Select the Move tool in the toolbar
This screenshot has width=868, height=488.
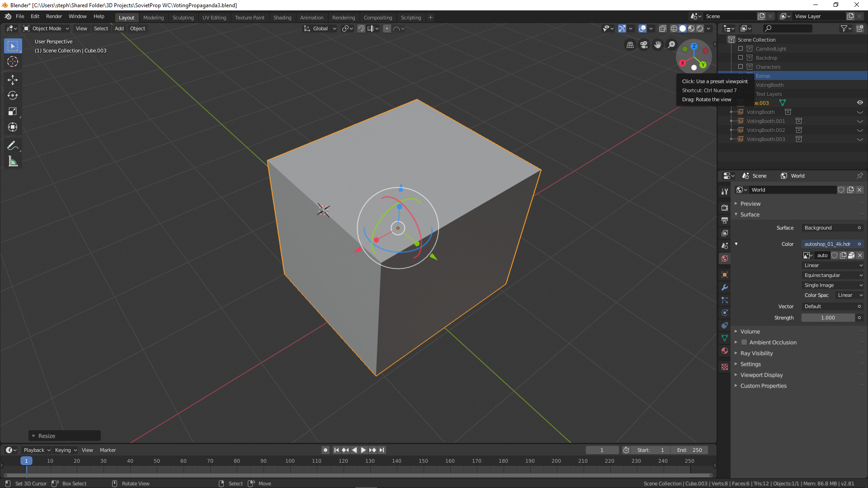[x=13, y=80]
